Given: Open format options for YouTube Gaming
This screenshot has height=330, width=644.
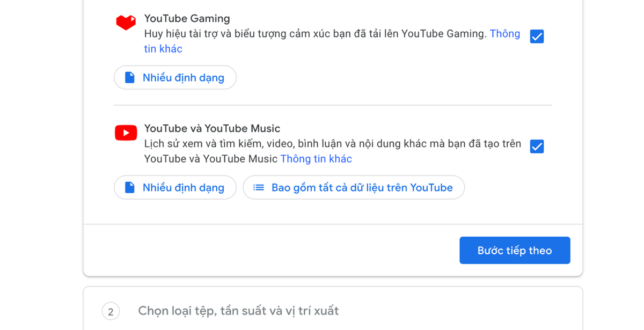Looking at the screenshot, I should point(175,77).
